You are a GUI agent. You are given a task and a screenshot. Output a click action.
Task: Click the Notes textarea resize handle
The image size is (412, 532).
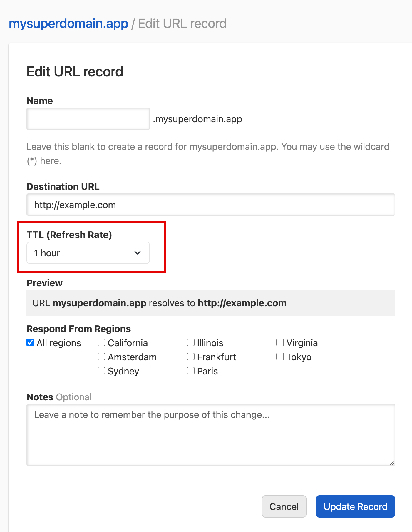pyautogui.click(x=392, y=463)
